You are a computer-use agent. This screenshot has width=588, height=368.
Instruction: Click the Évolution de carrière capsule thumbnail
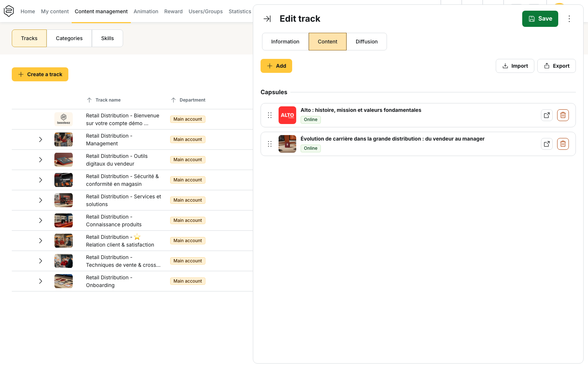[x=287, y=144]
